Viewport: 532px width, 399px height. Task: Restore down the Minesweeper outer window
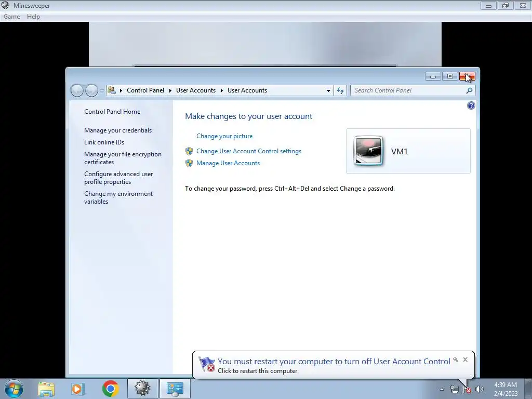(x=506, y=5)
